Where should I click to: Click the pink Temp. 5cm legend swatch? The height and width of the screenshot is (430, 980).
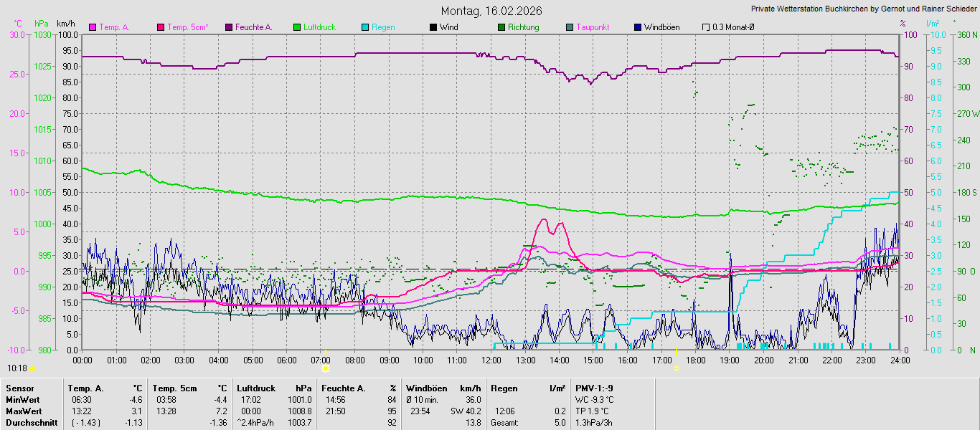pyautogui.click(x=160, y=27)
